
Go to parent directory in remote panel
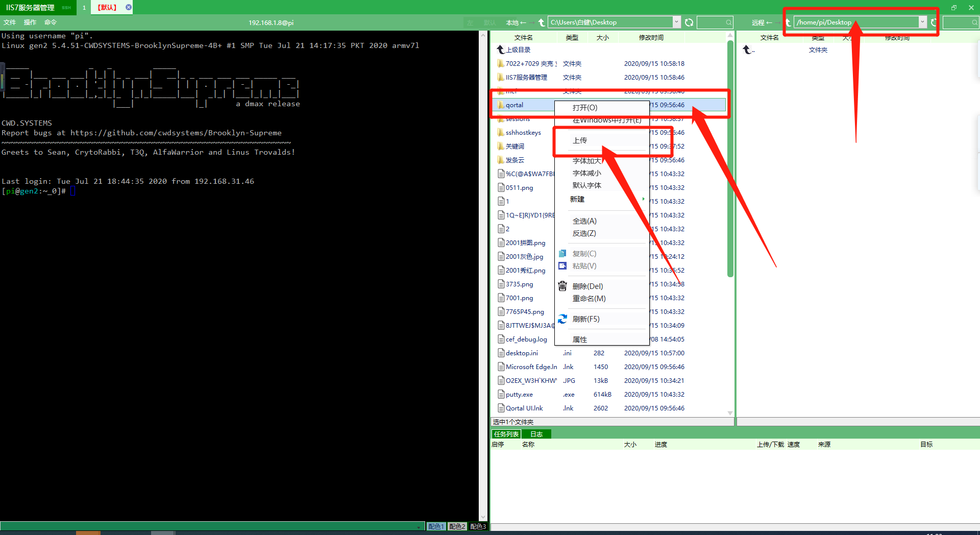coord(749,50)
